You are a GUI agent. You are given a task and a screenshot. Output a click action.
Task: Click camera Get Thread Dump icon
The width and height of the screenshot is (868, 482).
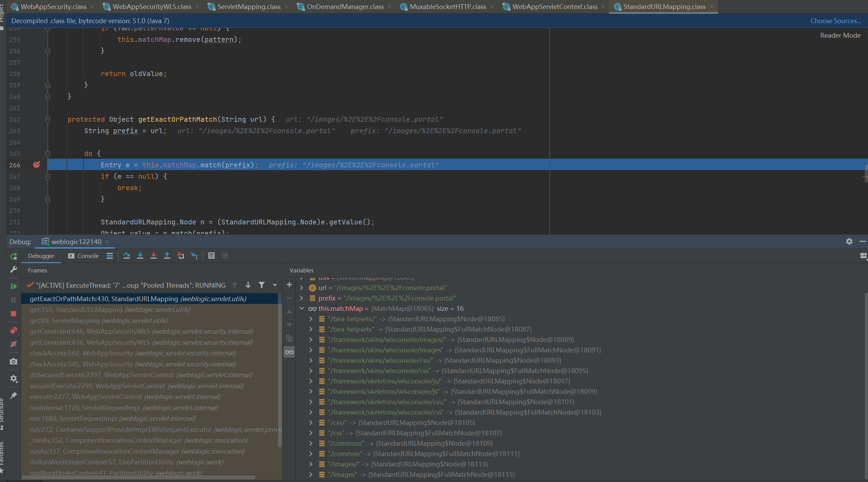13,361
